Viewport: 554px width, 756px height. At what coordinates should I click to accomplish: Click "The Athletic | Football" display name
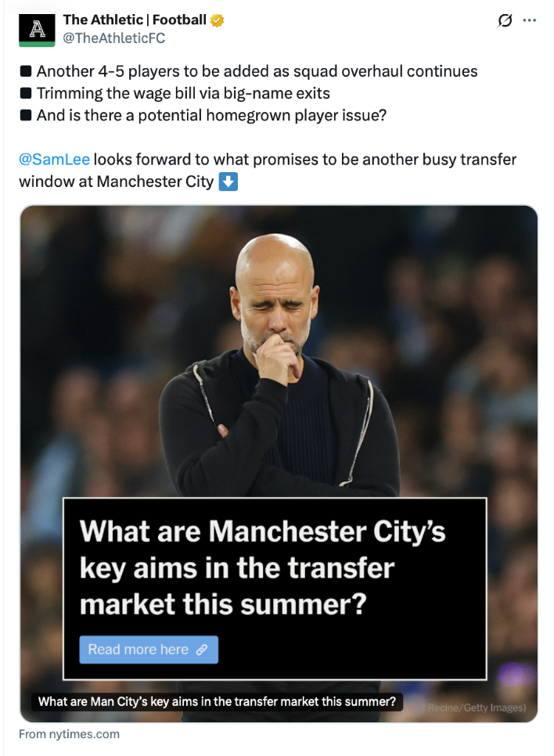(x=135, y=20)
